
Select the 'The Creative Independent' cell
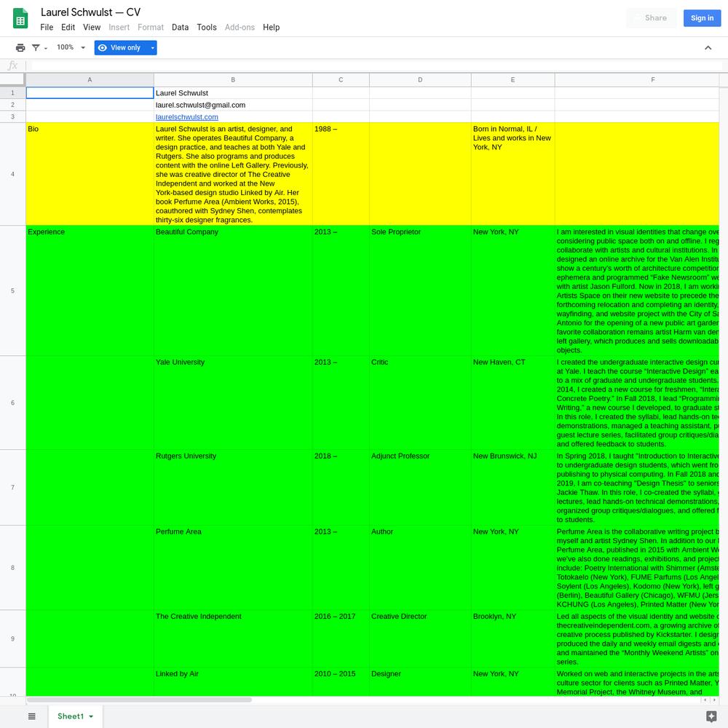tap(233, 639)
